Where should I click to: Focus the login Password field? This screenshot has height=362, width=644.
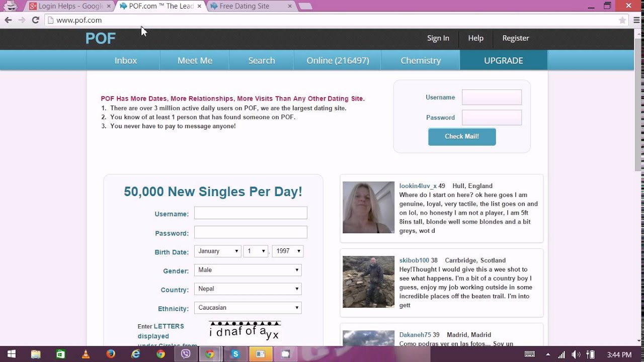492,118
